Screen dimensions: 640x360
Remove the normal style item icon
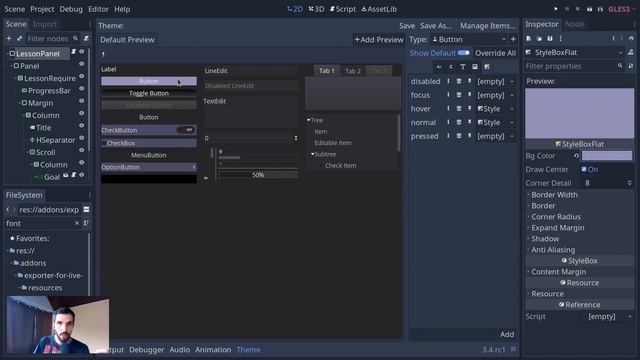(459, 122)
